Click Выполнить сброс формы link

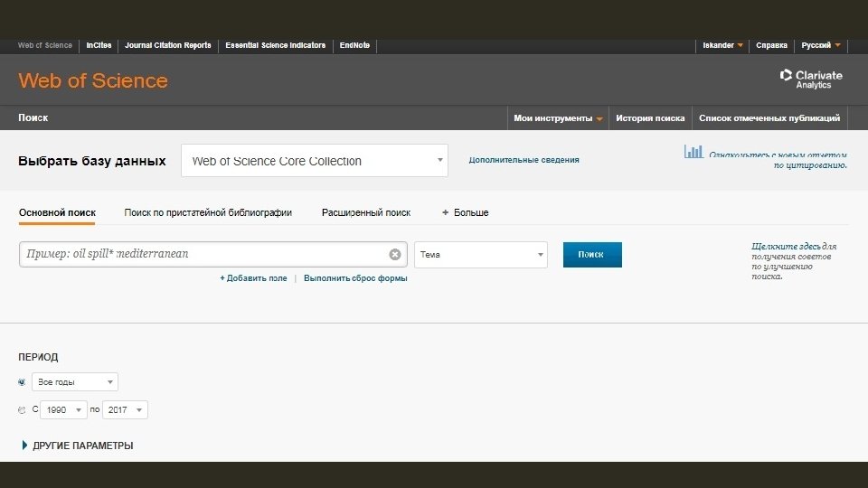[355, 278]
